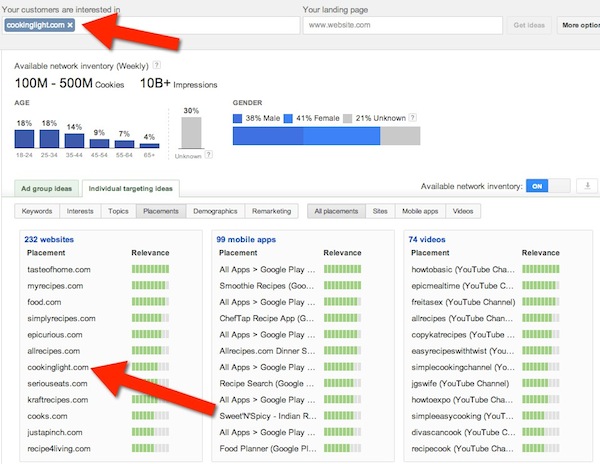Switch to Individual targeting ideas tab
This screenshot has width=600, height=464.
(x=130, y=189)
